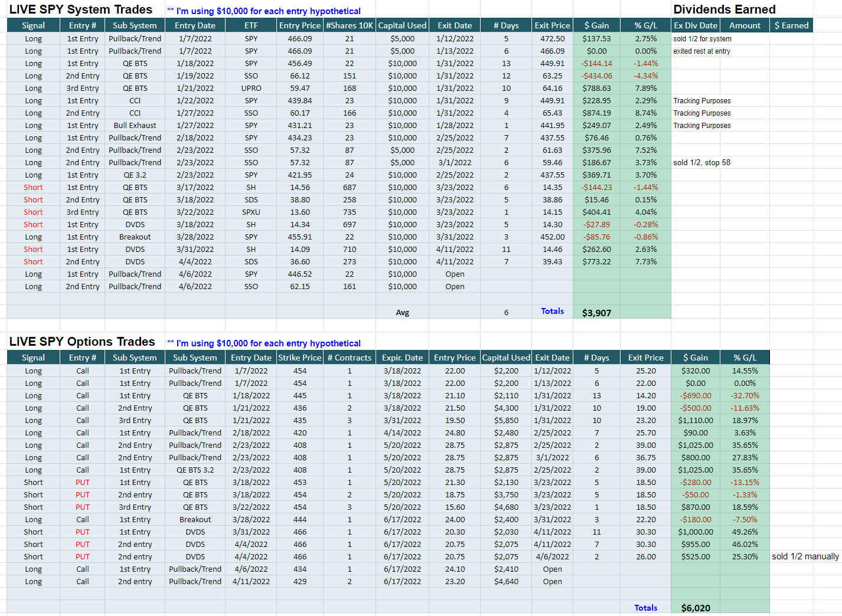Screen dimensions: 842x616
Task: Select the -32.70% options loss cell
Action: tap(745, 395)
